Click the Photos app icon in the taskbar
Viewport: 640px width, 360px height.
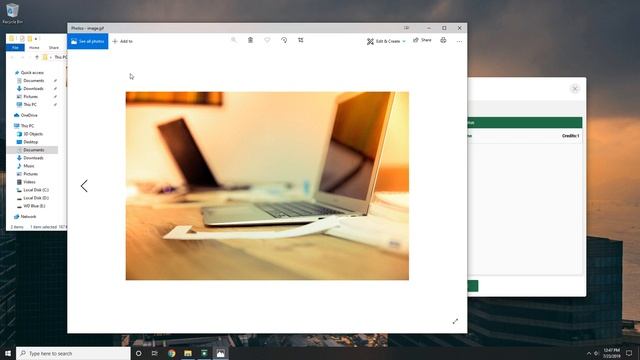coord(220,353)
